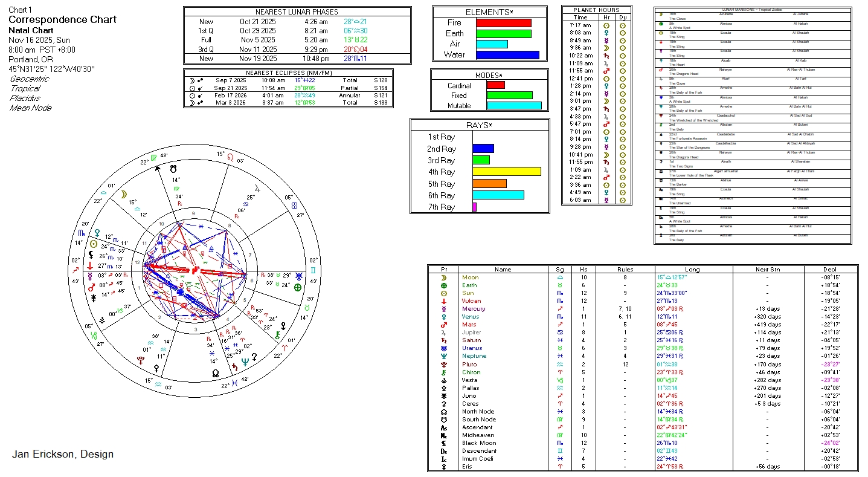Click the Correspondence Chart title
868x477 pixels.
click(x=63, y=20)
